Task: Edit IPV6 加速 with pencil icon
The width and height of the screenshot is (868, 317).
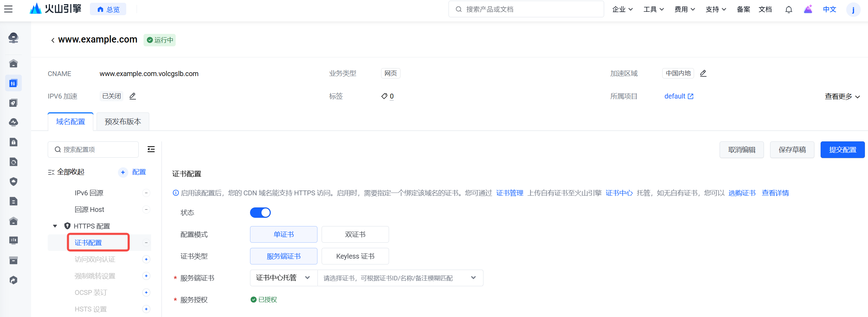Action: pos(132,96)
